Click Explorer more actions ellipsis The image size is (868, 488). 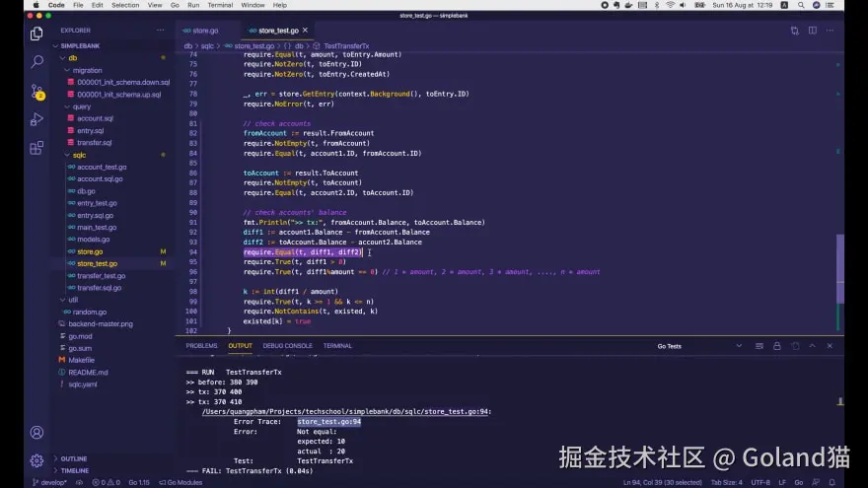pyautogui.click(x=161, y=30)
